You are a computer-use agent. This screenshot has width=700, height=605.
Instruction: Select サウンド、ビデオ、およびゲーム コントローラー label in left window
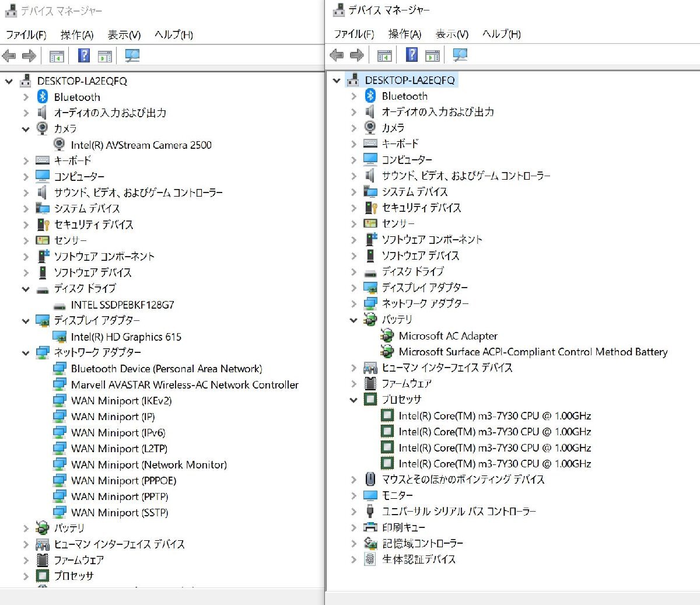(138, 193)
